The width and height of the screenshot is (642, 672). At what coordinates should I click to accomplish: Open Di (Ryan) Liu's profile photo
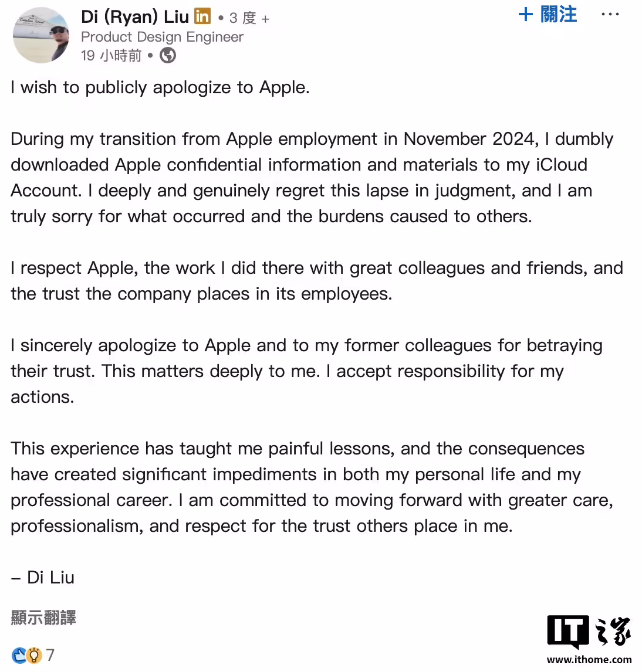(x=41, y=35)
